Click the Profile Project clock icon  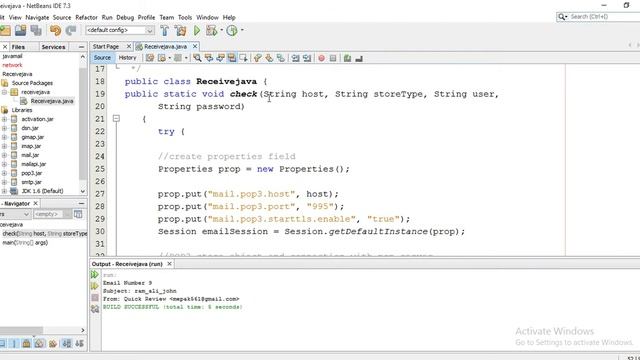click(232, 30)
